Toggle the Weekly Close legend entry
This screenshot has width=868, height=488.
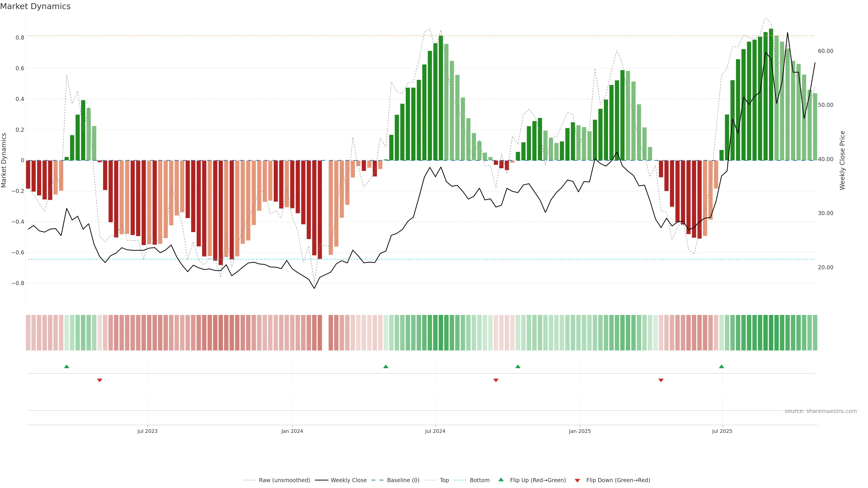(x=348, y=480)
